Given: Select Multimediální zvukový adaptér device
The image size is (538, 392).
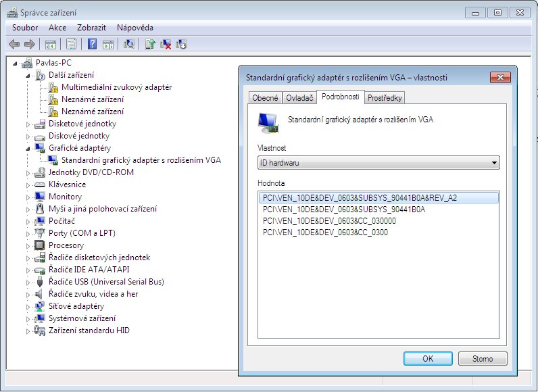Looking at the screenshot, I should (x=116, y=87).
